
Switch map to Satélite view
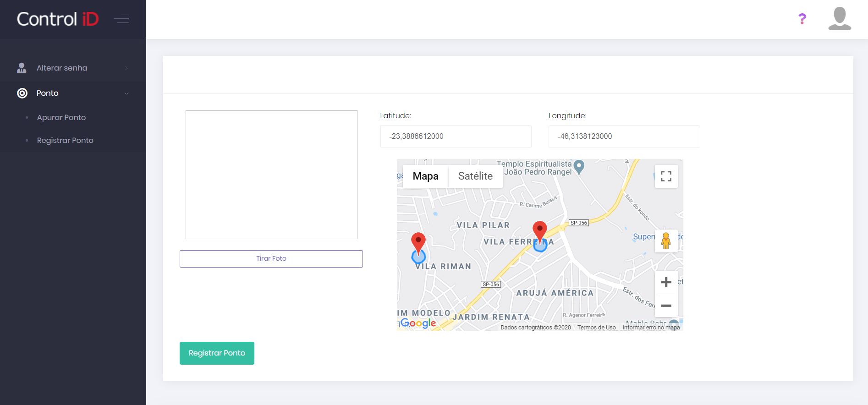[x=475, y=176]
